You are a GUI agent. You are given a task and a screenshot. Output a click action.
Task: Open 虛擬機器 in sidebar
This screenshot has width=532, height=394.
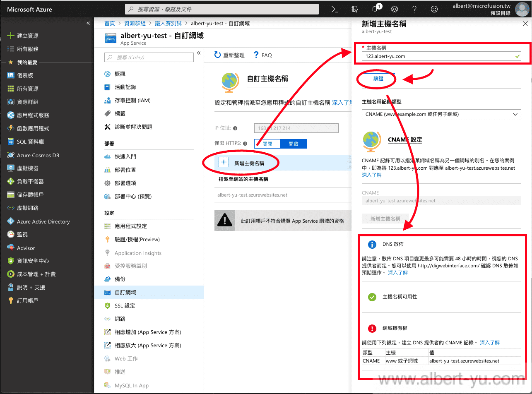point(27,168)
